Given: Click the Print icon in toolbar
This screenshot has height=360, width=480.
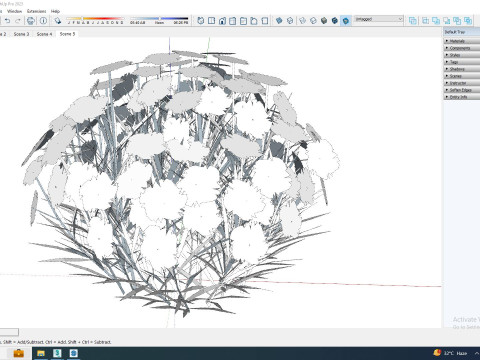Looking at the screenshot, I should [x=31, y=21].
